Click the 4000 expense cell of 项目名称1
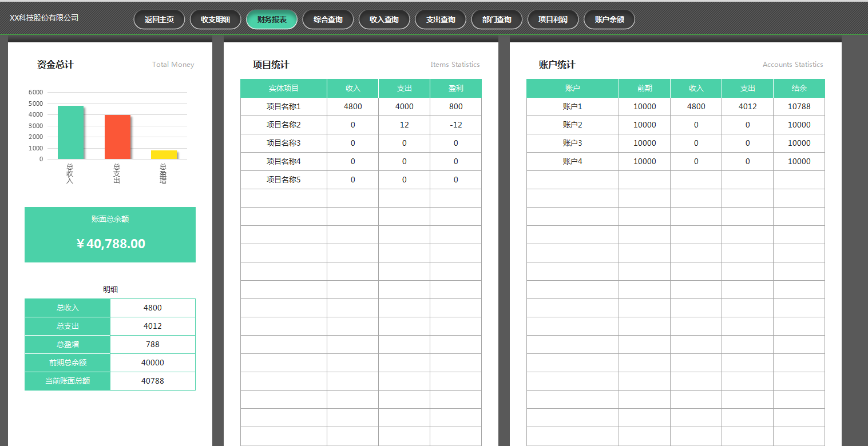This screenshot has width=868, height=446. click(x=405, y=106)
